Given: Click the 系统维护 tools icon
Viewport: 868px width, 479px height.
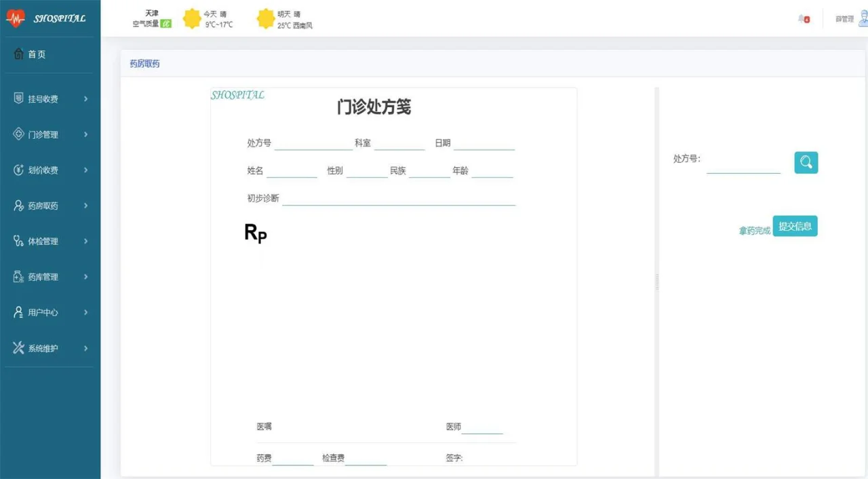Looking at the screenshot, I should (x=19, y=348).
